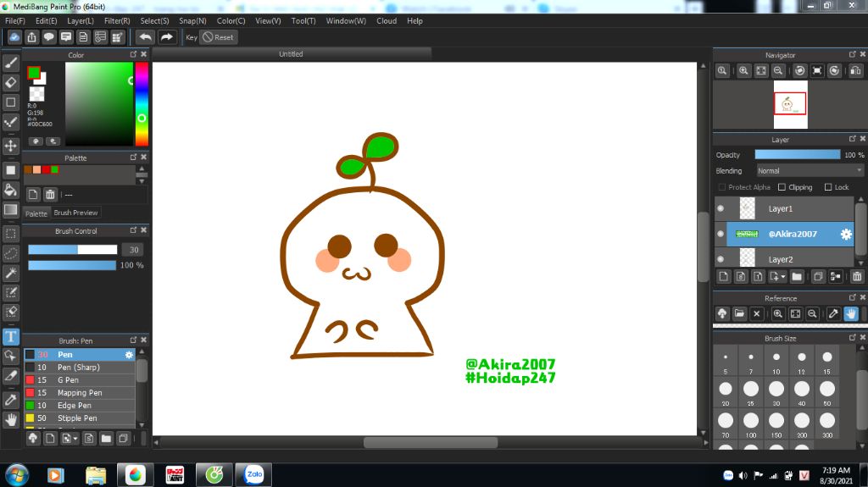Open settings gear on @Akira2007 layer
The height and width of the screenshot is (487, 868).
tap(846, 234)
